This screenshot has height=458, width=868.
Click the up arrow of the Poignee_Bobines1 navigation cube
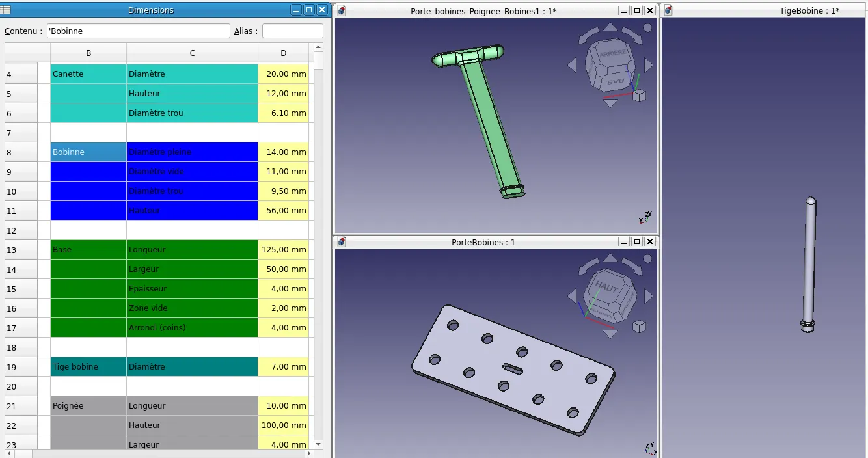(x=610, y=27)
